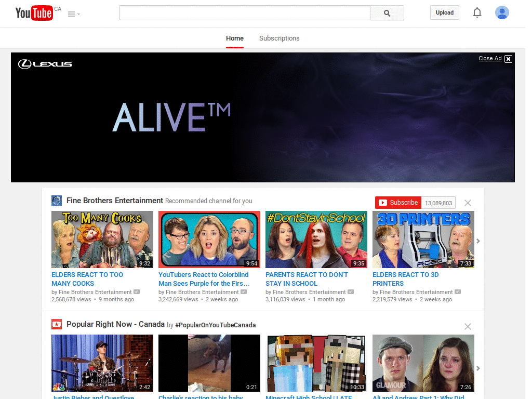Click Fine Brothers Entertainment channel icon
This screenshot has height=399, width=532.
tap(57, 201)
